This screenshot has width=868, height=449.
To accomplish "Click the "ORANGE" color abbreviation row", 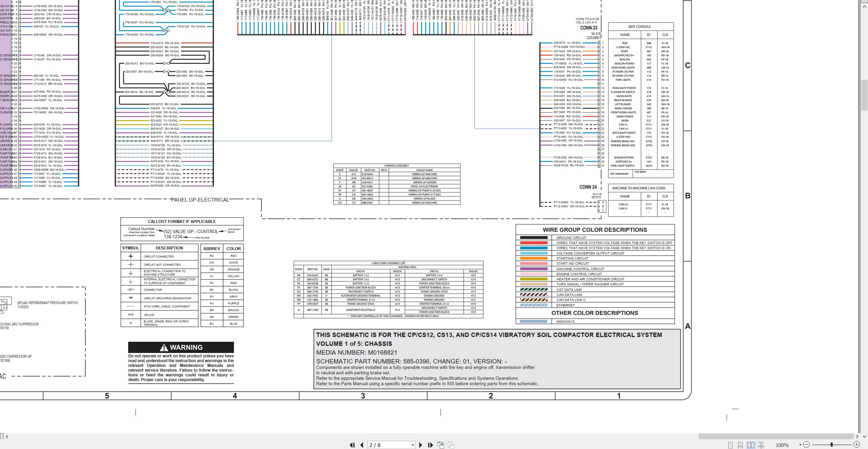I will pos(222,269).
